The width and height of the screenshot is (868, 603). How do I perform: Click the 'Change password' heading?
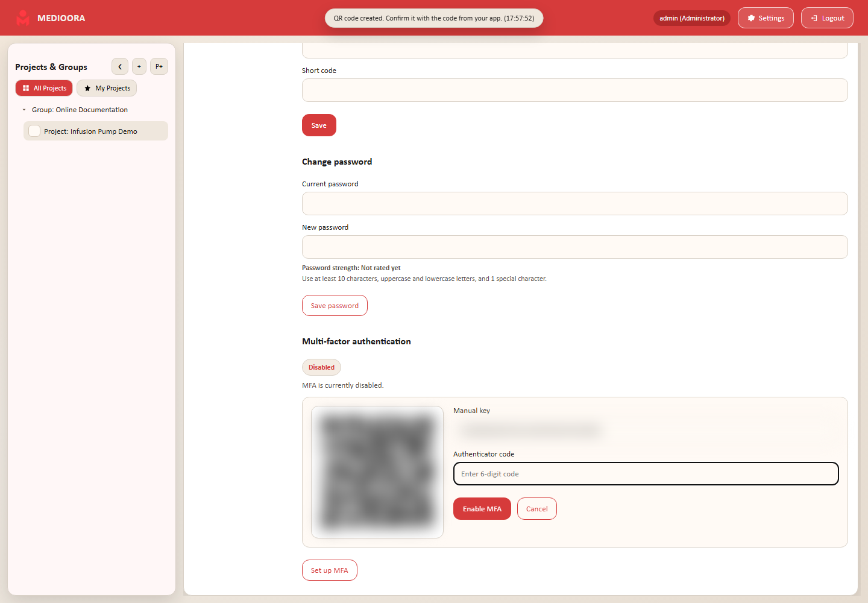coord(337,162)
